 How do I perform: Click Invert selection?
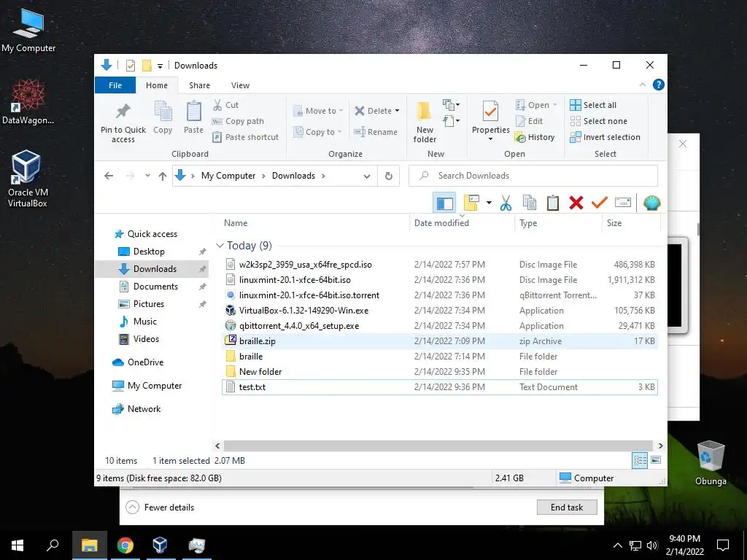[605, 137]
